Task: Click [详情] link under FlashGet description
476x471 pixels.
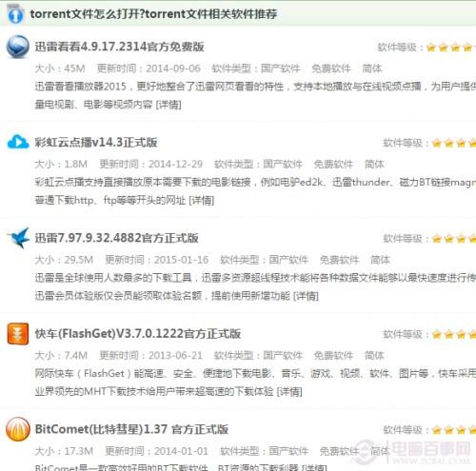Action: point(289,392)
